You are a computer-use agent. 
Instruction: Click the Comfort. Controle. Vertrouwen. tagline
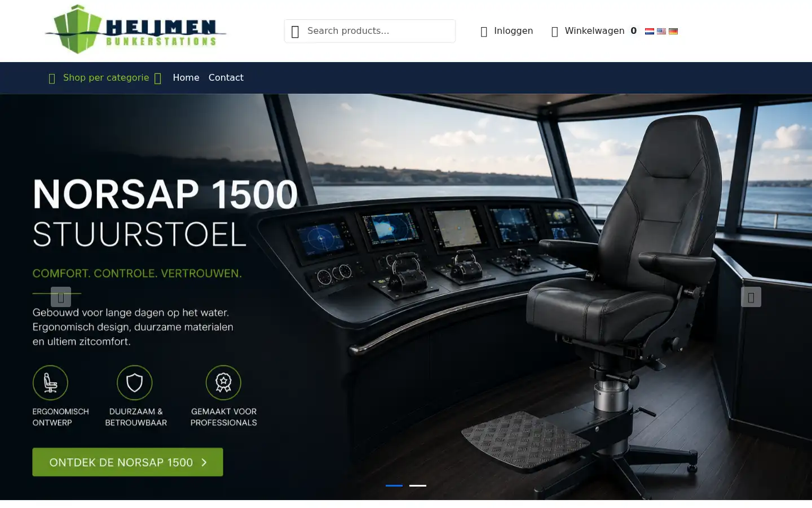pyautogui.click(x=137, y=273)
